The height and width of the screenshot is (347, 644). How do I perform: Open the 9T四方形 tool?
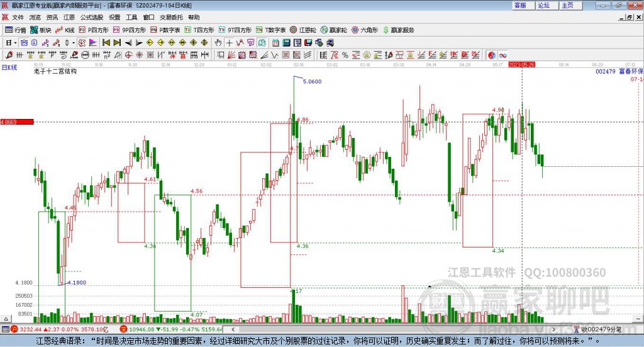(x=235, y=30)
